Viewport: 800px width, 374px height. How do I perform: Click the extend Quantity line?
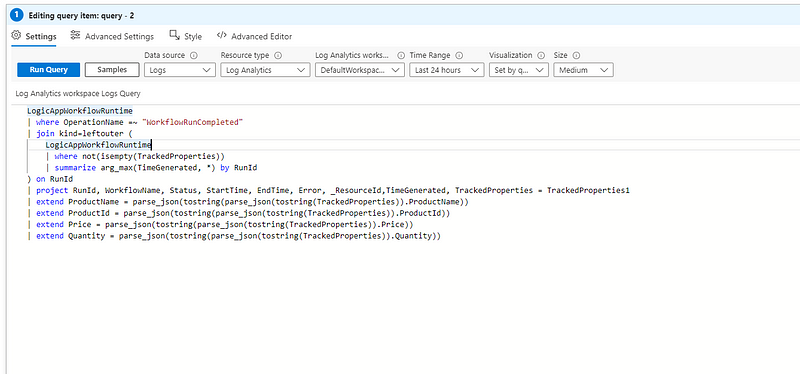pyautogui.click(x=234, y=236)
